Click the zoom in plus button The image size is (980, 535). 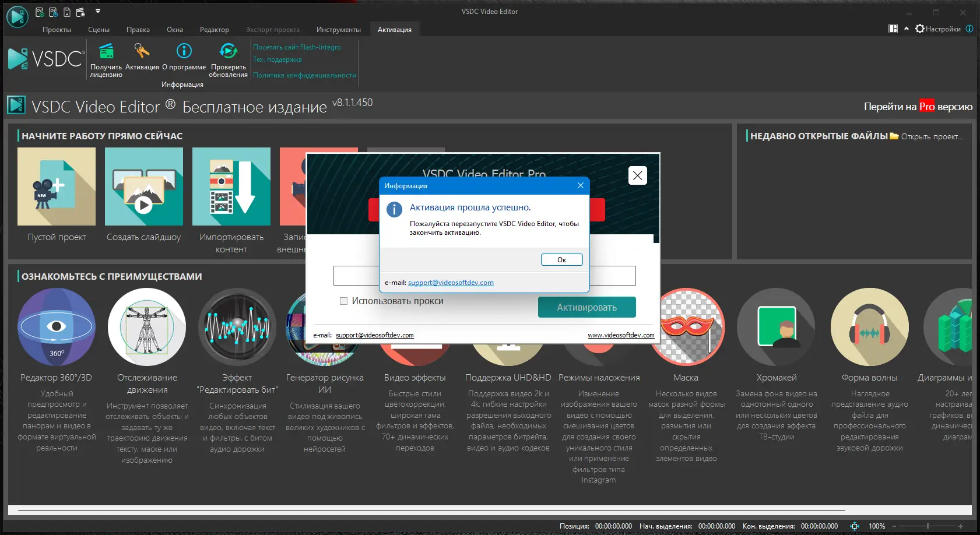[961, 526]
